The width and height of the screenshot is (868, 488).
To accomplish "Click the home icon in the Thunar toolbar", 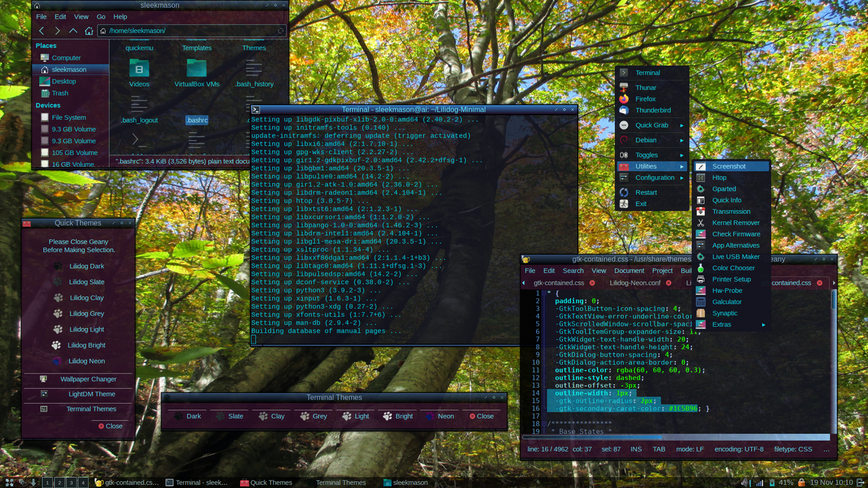I will (x=89, y=30).
